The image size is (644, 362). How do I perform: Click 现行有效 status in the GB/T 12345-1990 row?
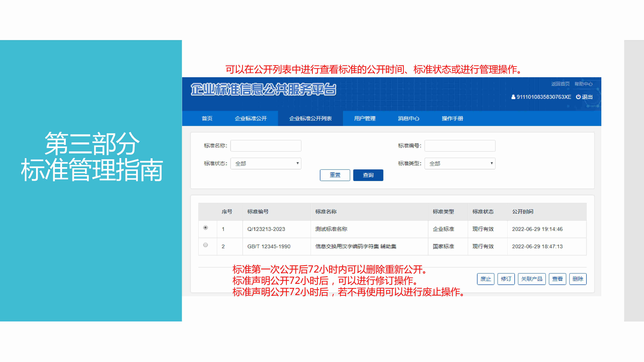[x=483, y=246]
